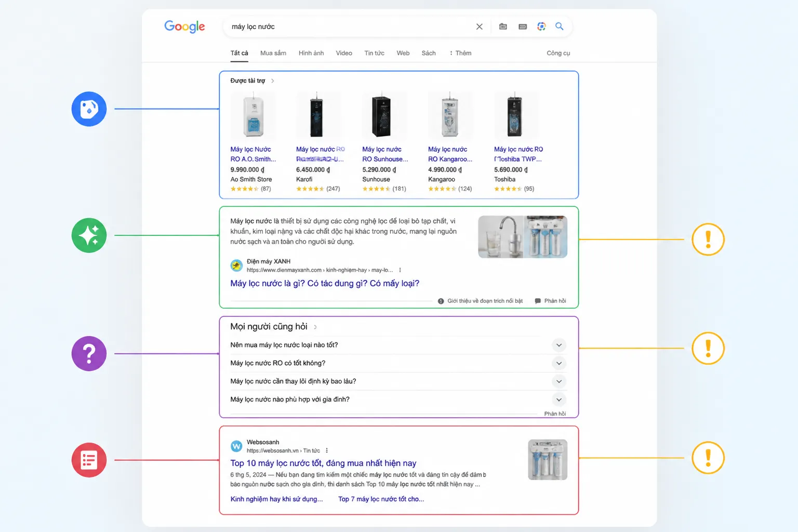Open the Web tab
This screenshot has height=532, width=798.
pyautogui.click(x=403, y=53)
